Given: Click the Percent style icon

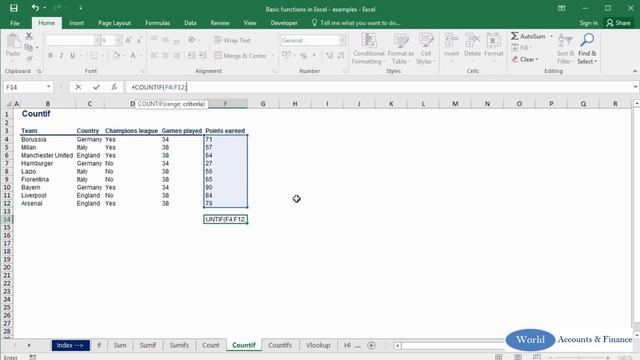Looking at the screenshot, I should 304,56.
